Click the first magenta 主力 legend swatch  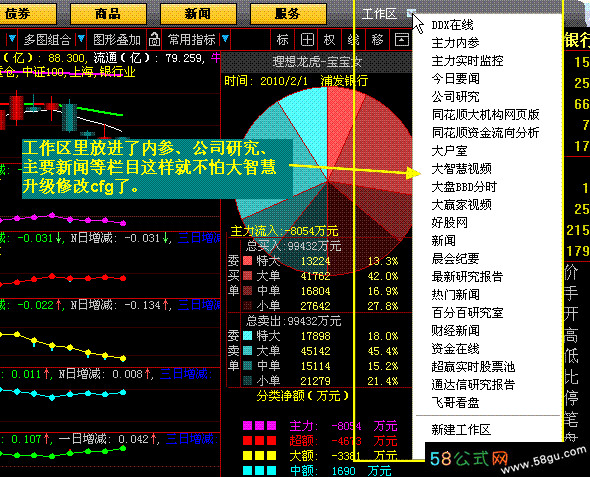point(247,425)
